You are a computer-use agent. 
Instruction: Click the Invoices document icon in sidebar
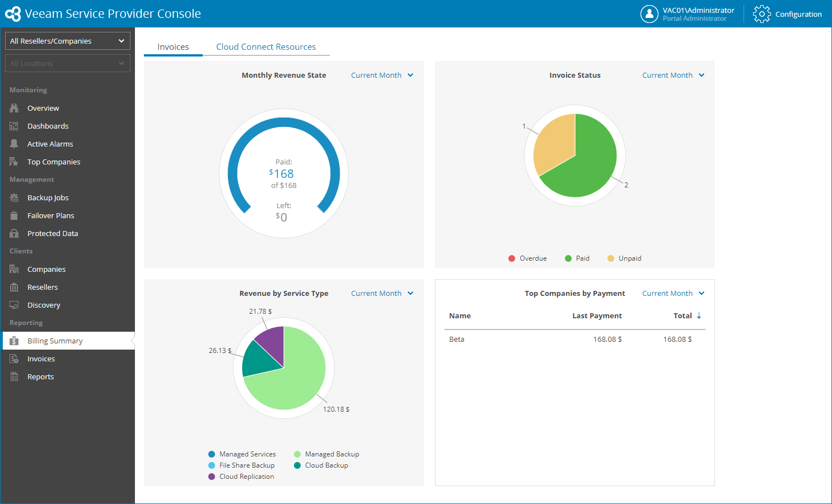pyautogui.click(x=14, y=359)
